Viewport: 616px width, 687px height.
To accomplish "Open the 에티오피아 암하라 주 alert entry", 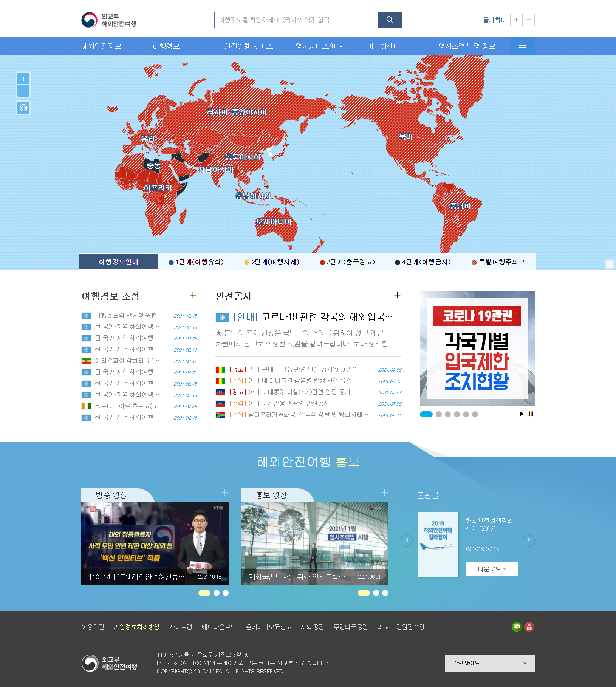I will pos(127,361).
